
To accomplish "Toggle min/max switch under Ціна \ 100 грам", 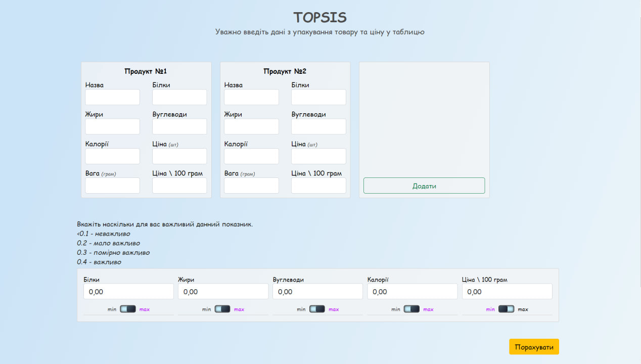I will click(x=506, y=309).
